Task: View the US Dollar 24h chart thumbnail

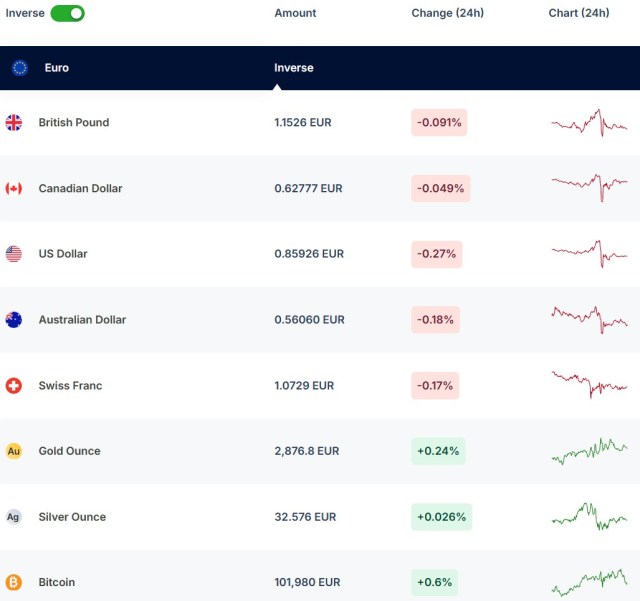Action: [x=589, y=254]
